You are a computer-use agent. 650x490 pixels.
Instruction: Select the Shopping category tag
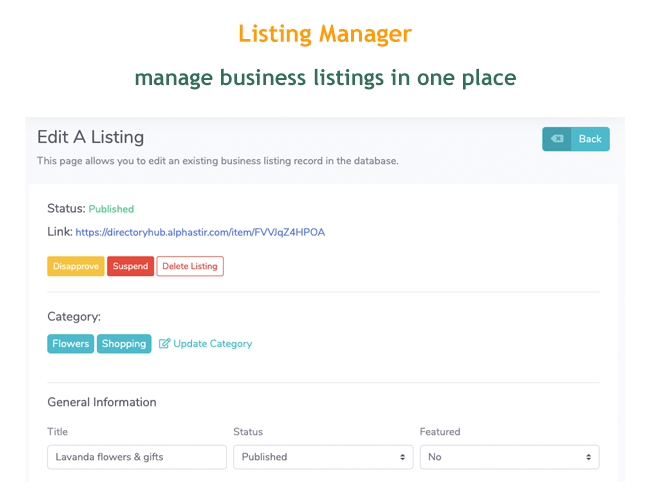tap(124, 344)
